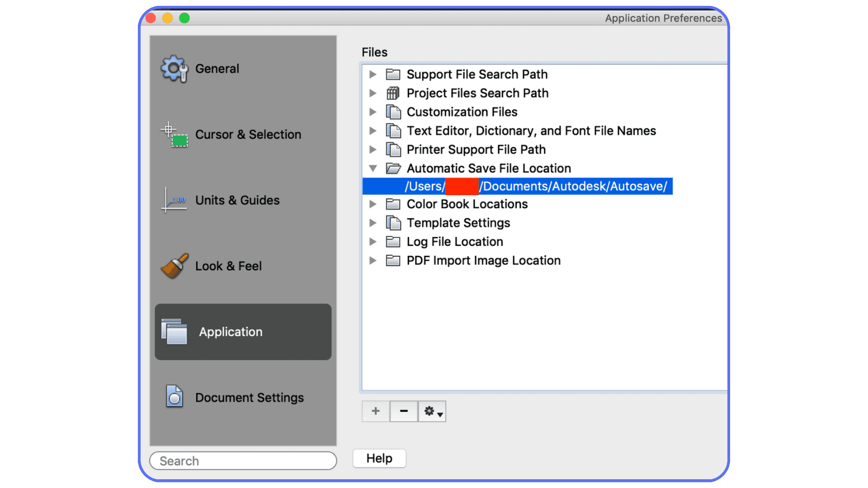Select Project Files Search Path label
Image resolution: width=868 pixels, height=488 pixels.
[477, 93]
